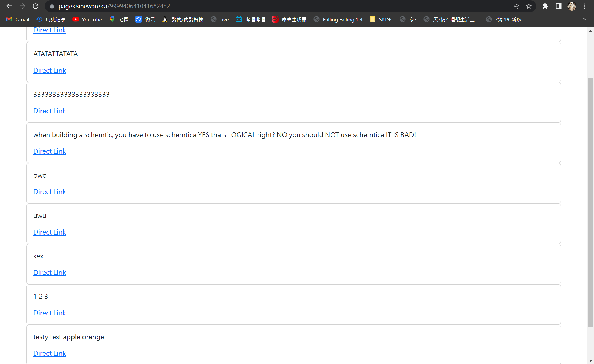The image size is (594, 364).
Task: Open the Chrome profile avatar
Action: coord(572,6)
